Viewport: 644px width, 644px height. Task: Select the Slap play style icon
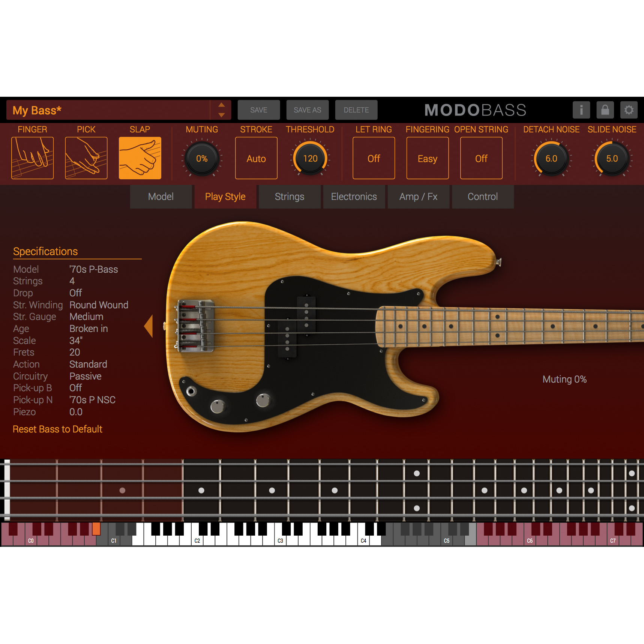[x=140, y=158]
